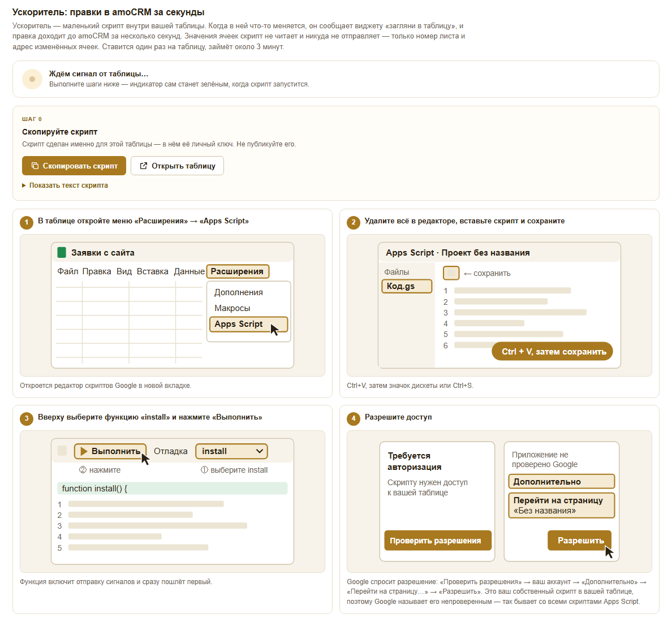Click the page heading «Ускоритель: правки в amoCRM за секунды»
This screenshot has height=622, width=672.
(109, 12)
